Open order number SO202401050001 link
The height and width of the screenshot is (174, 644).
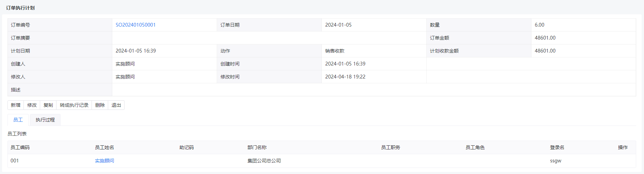(x=135, y=25)
